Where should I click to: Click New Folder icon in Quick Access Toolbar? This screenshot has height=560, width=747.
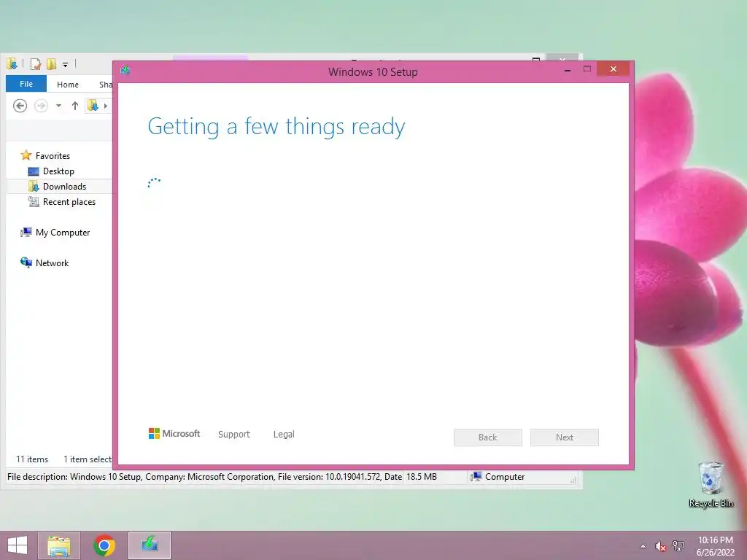pos(51,64)
